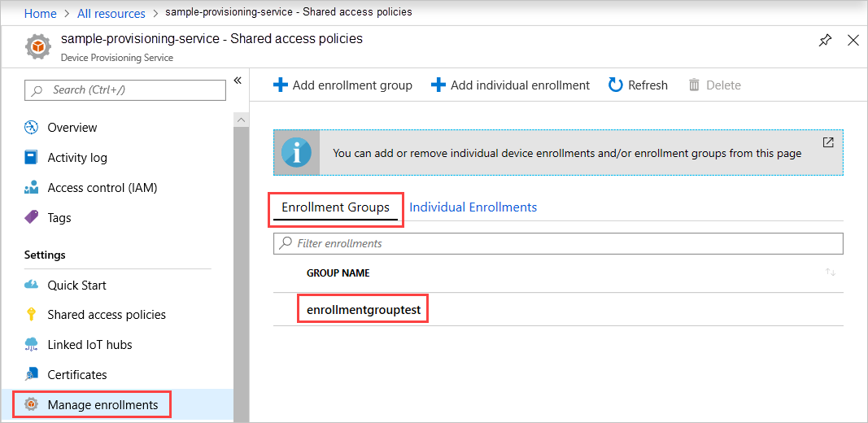Sort by group name using the arrows
Screen dimensions: 868x423
831,273
